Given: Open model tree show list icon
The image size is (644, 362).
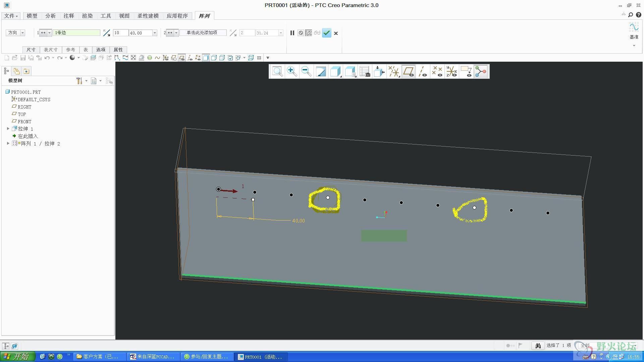Looking at the screenshot, I should 94,81.
